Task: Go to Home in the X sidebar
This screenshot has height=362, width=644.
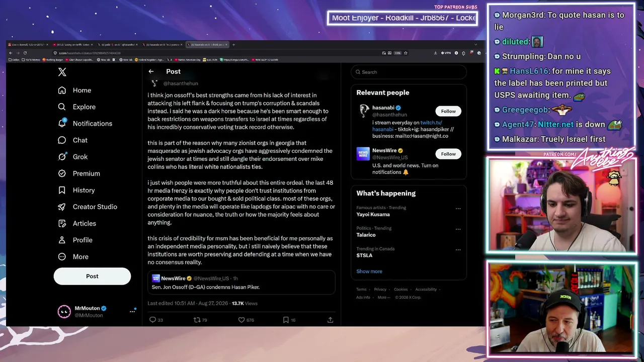Action: pos(74,90)
